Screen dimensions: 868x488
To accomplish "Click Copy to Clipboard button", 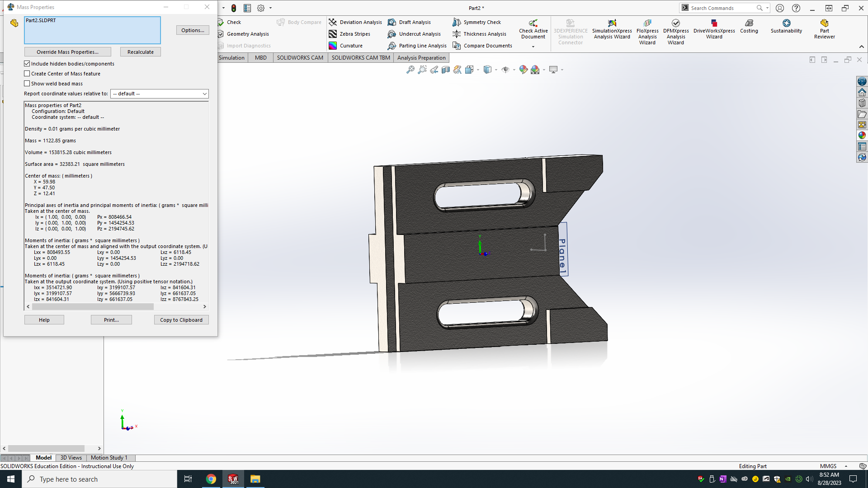I will point(181,320).
